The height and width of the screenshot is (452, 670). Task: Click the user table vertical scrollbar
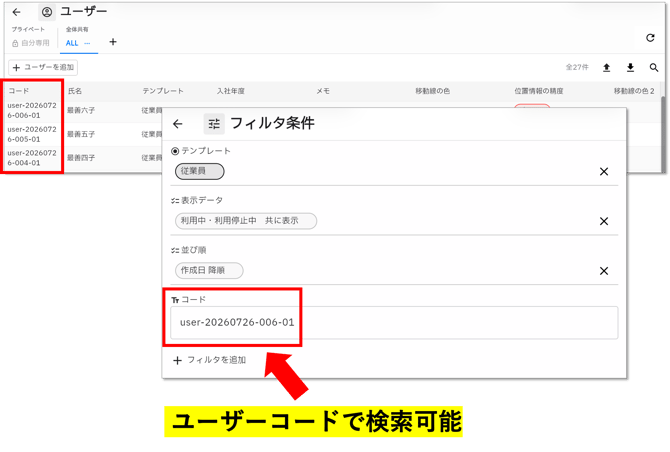[x=664, y=134]
